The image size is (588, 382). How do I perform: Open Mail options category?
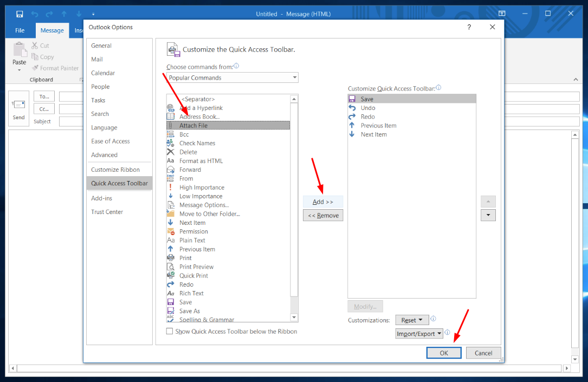(x=97, y=59)
